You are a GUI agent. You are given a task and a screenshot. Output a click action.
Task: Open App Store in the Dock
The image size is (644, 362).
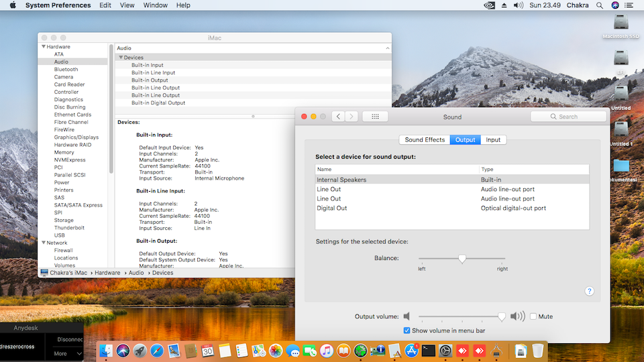pos(411,351)
